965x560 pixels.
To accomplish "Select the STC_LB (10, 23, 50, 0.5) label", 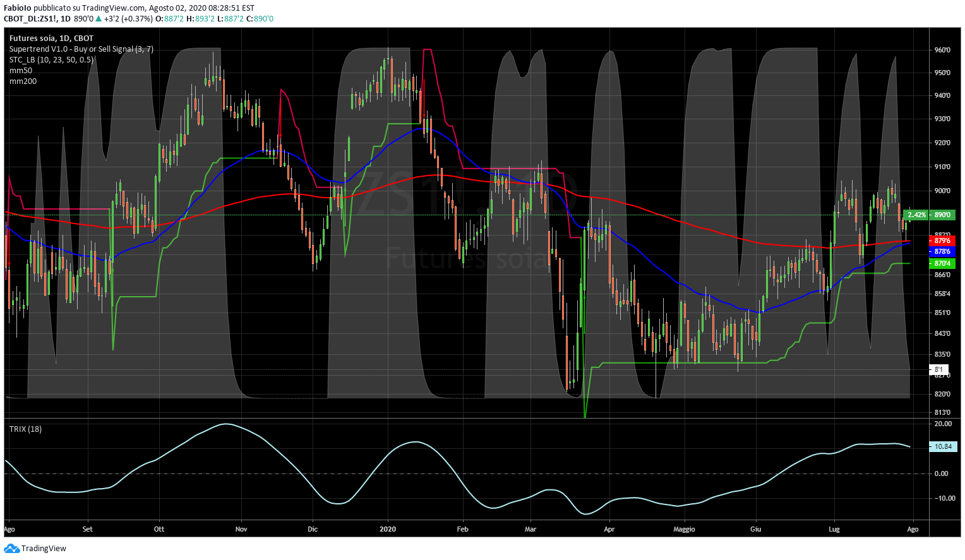I will click(x=51, y=59).
